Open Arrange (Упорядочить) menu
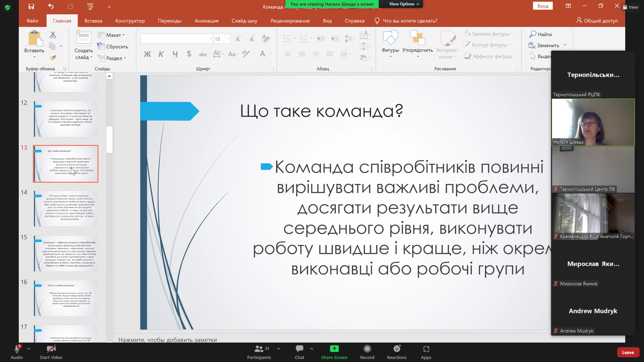Viewport: 644px width, 362px height. click(x=418, y=44)
